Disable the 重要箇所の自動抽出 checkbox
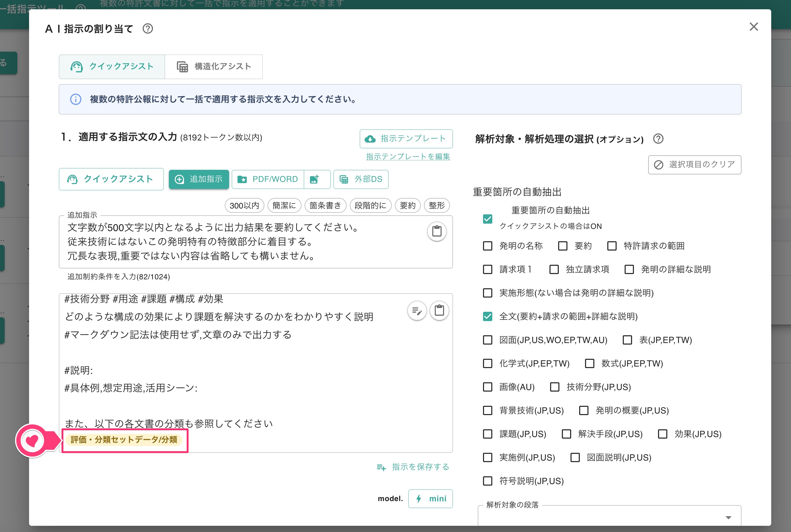791x532 pixels. [487, 219]
